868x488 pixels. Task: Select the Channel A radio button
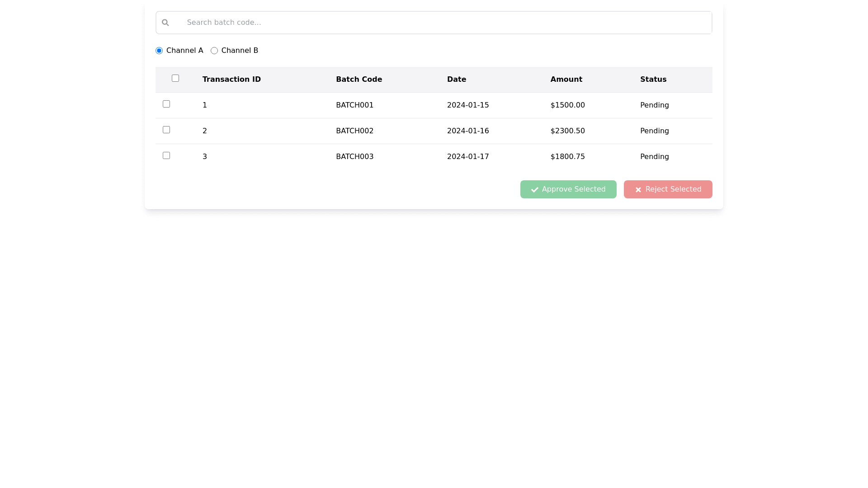coord(159,51)
